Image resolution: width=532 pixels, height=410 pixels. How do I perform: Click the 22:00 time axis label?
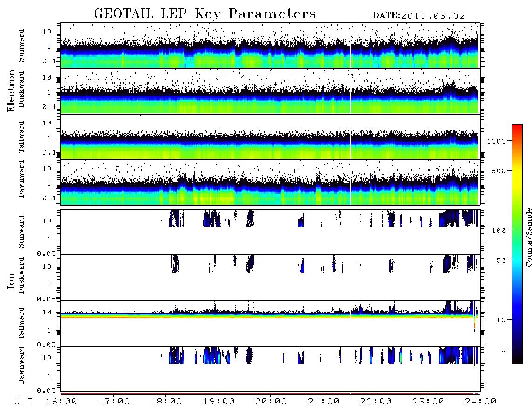click(376, 402)
